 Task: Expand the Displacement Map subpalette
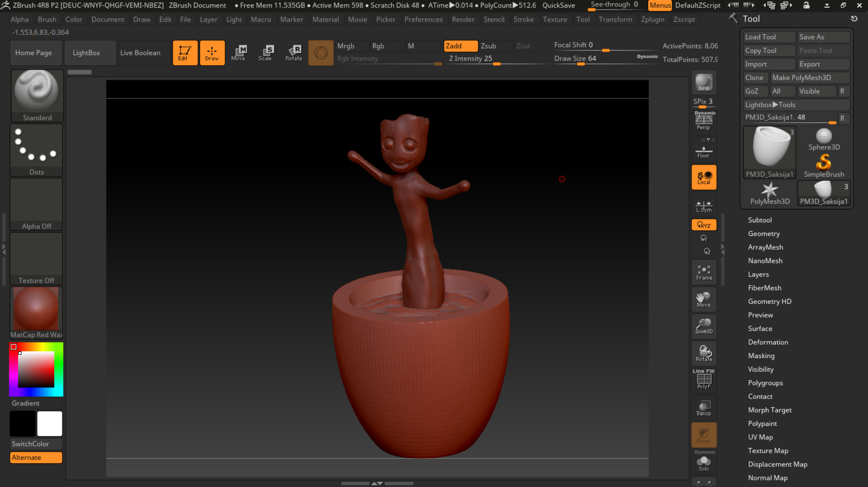(x=778, y=464)
